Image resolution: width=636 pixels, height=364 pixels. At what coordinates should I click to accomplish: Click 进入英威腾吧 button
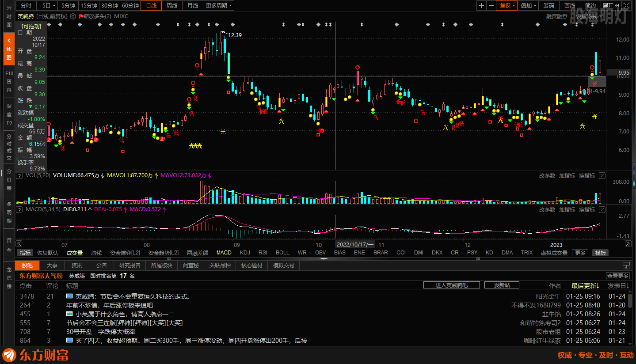tap(452, 285)
